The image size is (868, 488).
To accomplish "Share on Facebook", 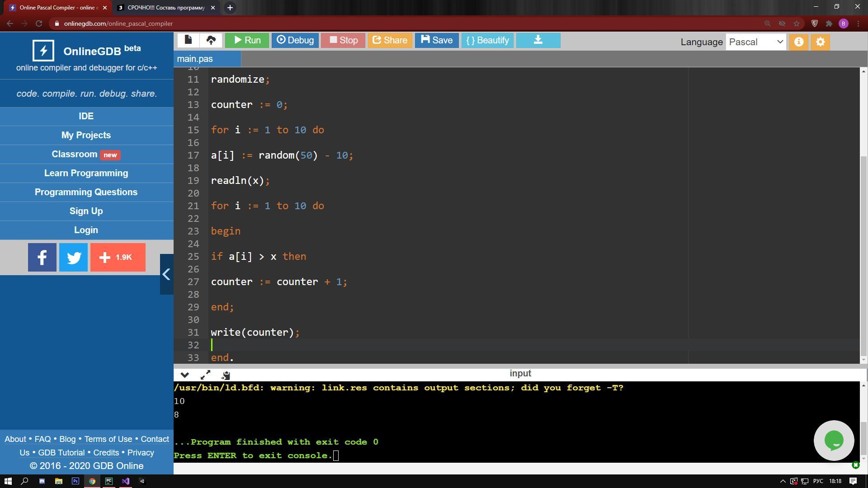I will point(42,257).
